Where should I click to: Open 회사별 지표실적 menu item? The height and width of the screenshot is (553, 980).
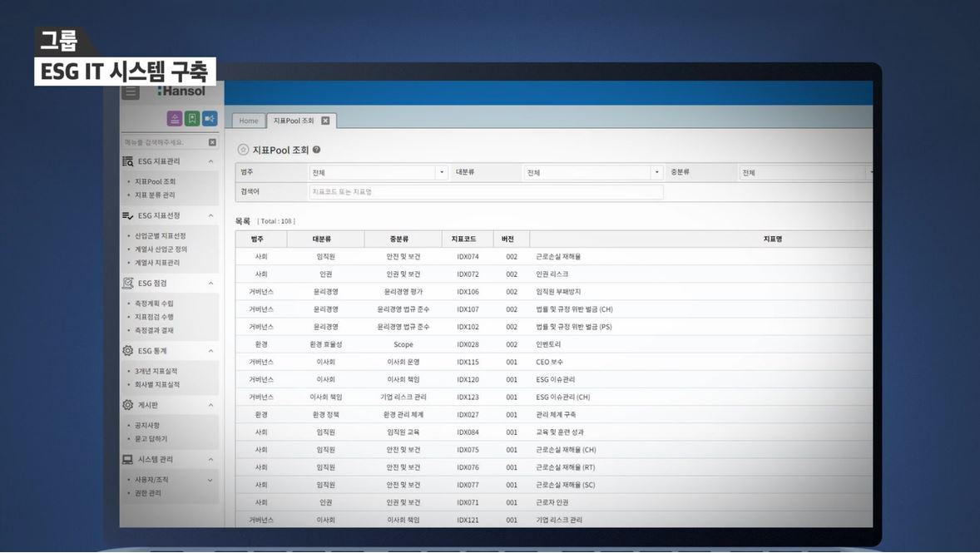pos(157,384)
